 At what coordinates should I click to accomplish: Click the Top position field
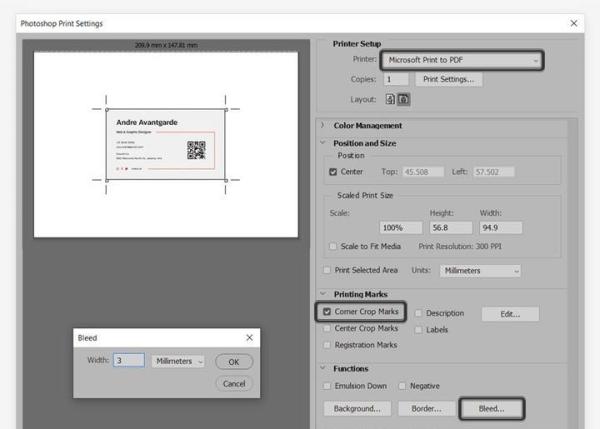[423, 172]
